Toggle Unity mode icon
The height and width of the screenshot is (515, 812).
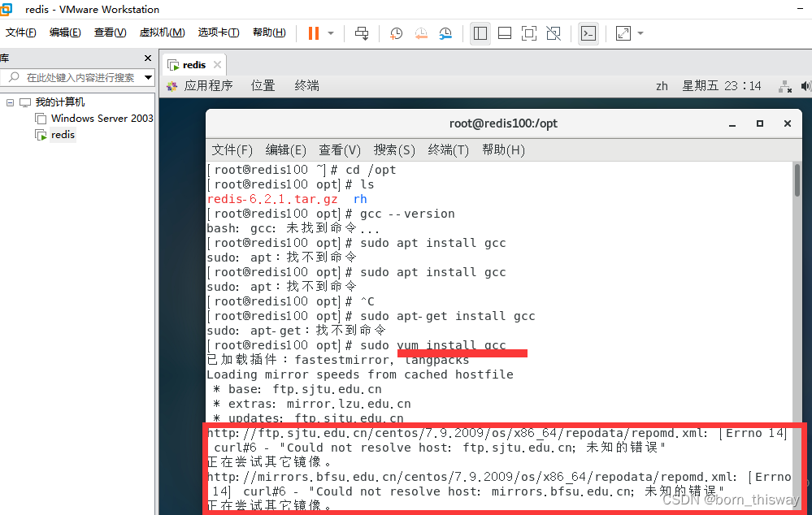[554, 33]
